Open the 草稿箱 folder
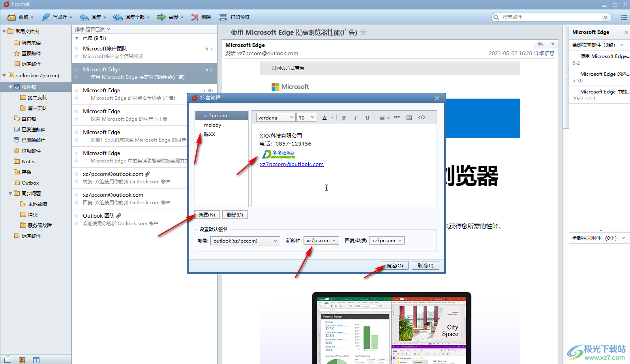630x364 pixels. 28,119
